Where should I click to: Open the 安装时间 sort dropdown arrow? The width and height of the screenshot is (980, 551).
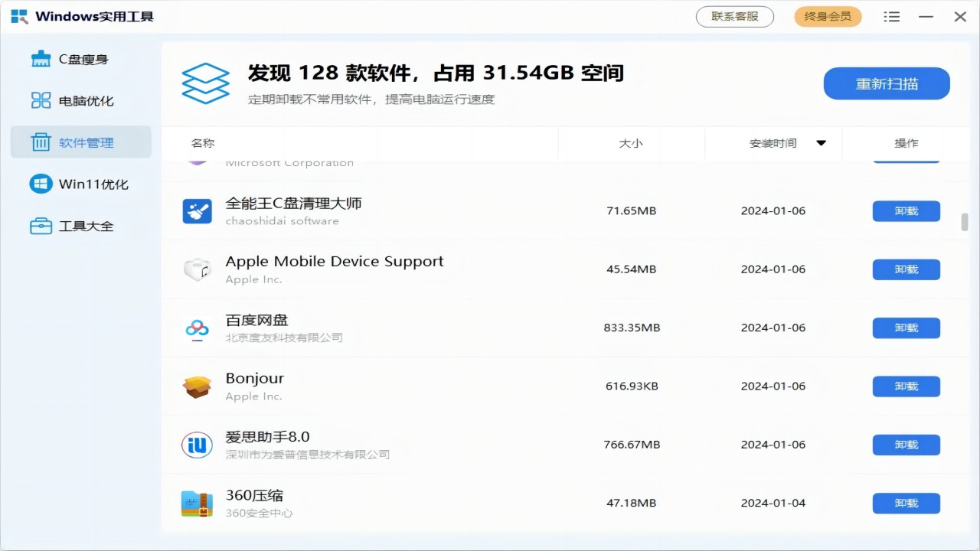coord(821,142)
